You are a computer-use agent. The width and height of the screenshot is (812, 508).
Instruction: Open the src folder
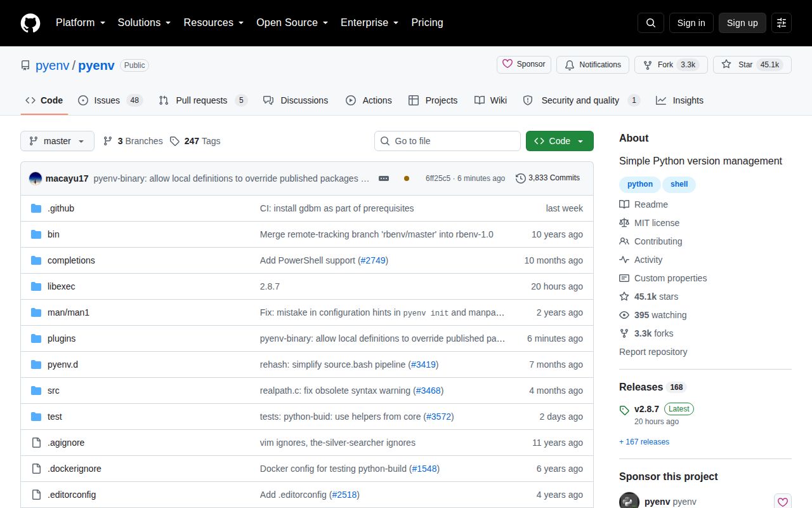tap(53, 391)
